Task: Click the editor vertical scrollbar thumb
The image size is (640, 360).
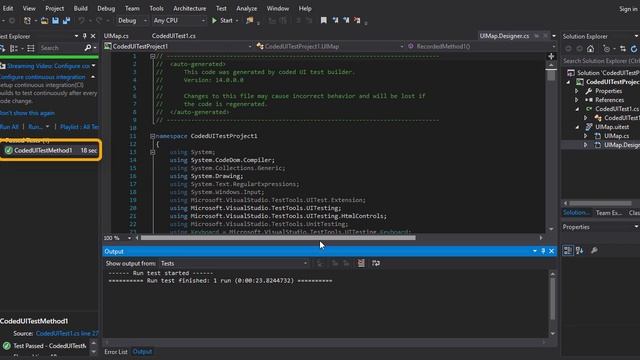Action: 551,75
